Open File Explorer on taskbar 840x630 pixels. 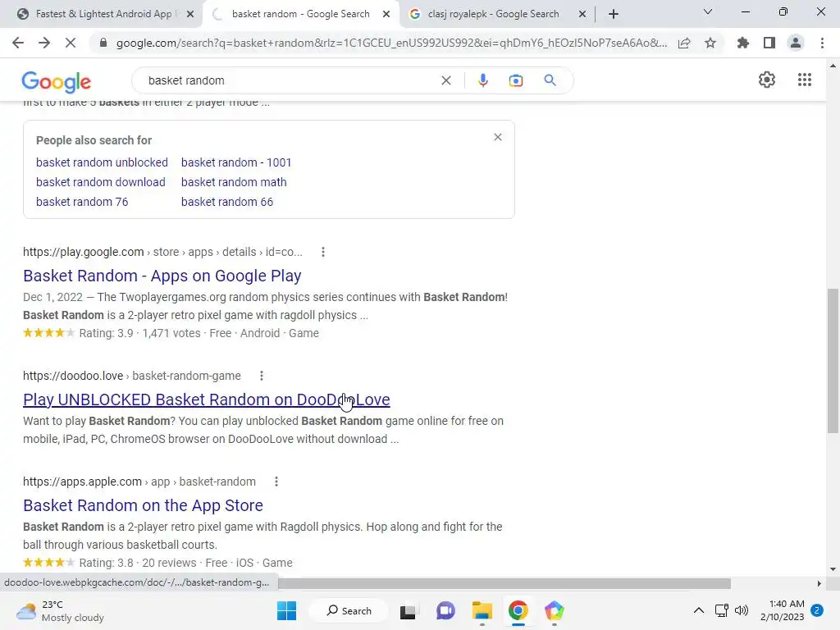[482, 610]
